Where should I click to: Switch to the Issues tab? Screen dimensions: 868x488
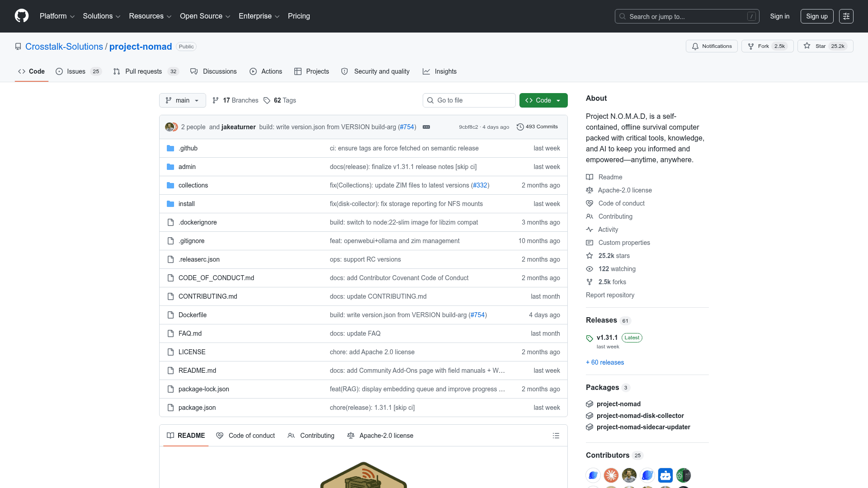(79, 71)
